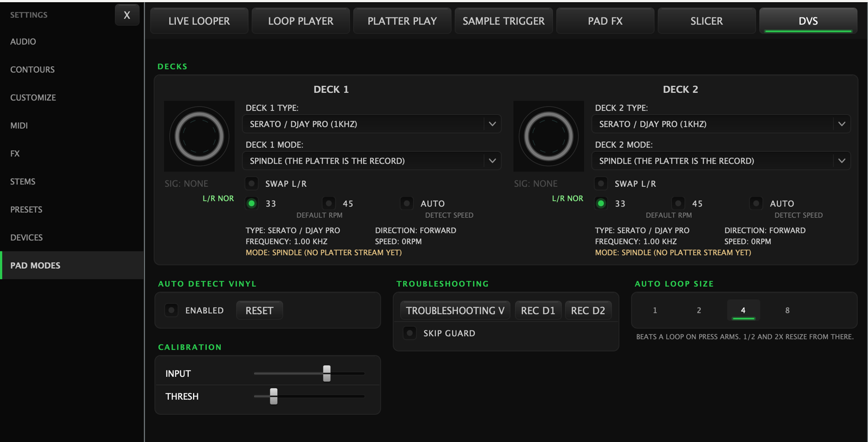
Task: Enable Swap L/R for Deck 2
Action: pos(601,184)
